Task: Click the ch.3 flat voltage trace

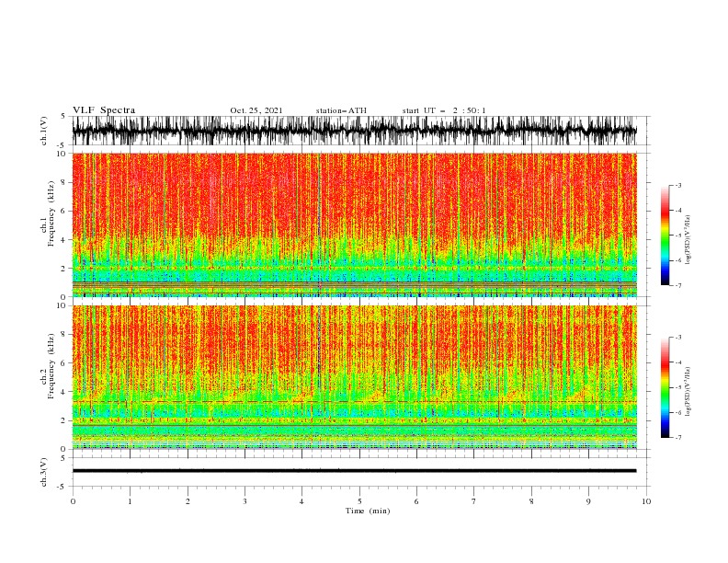Action: (x=354, y=471)
